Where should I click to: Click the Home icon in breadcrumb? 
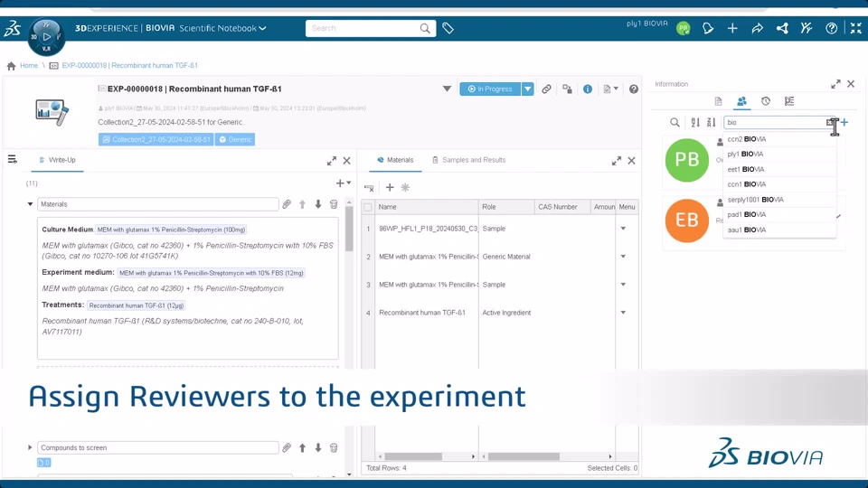11,66
